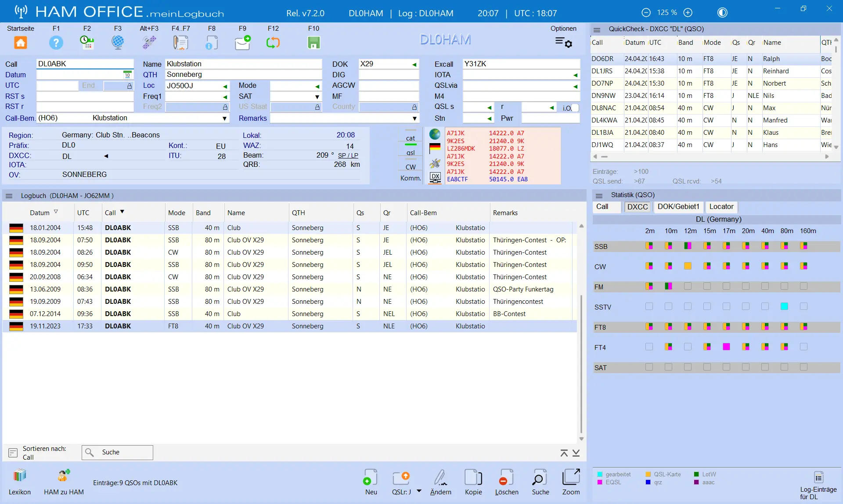Click the F12 refresh sync icon
Image resolution: width=843 pixels, height=504 pixels.
pos(273,43)
